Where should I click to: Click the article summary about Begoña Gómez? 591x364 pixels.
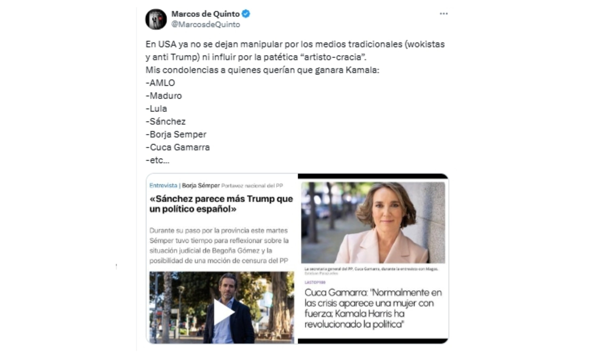coord(219,246)
